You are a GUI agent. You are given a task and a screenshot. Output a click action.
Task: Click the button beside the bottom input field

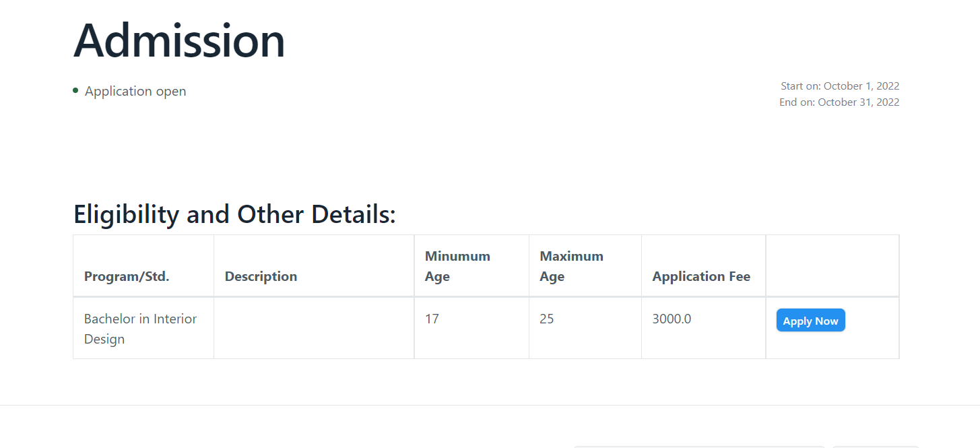(x=876, y=447)
